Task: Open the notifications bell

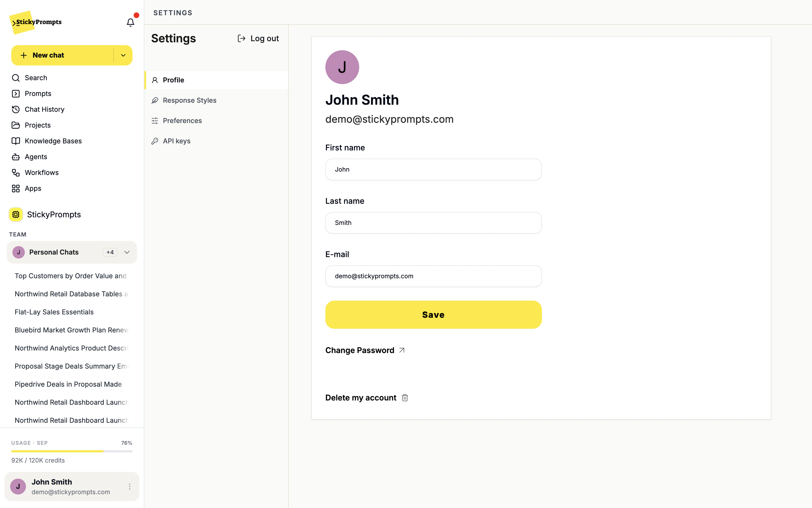Action: tap(130, 22)
